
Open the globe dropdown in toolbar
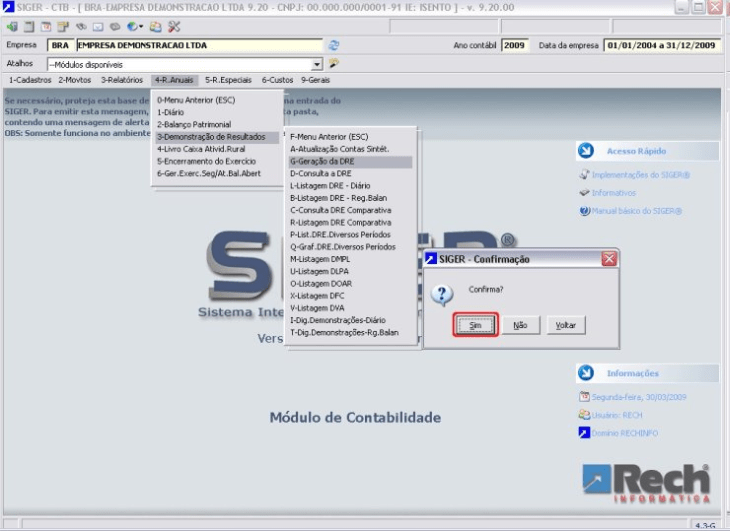[x=135, y=27]
